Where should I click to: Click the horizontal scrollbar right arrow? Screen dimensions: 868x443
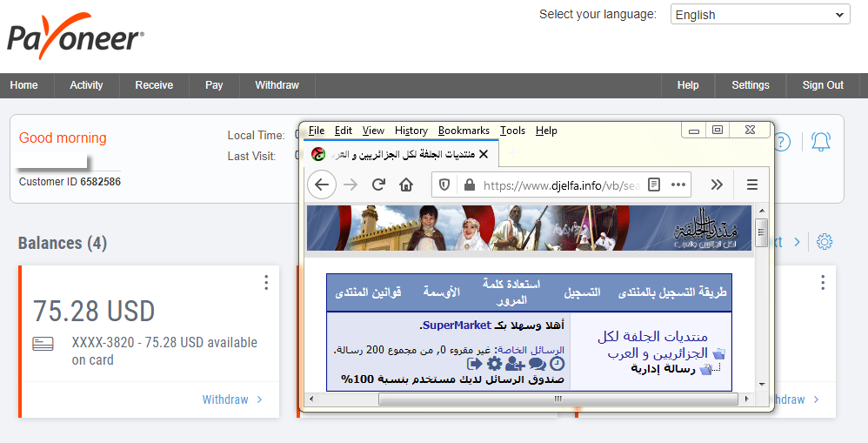747,399
